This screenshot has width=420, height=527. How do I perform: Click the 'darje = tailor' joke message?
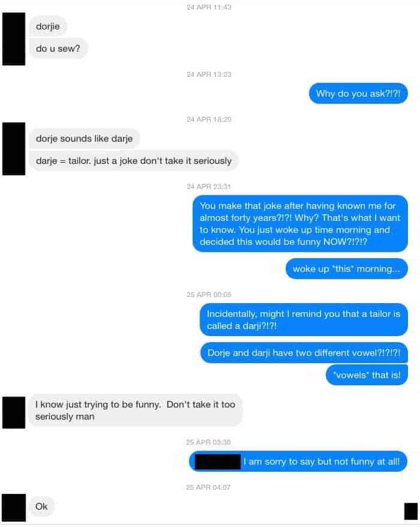coord(133,161)
